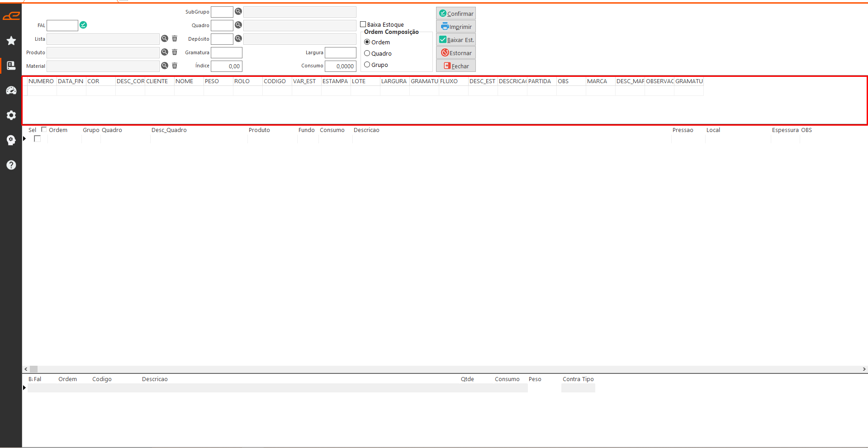This screenshot has height=448, width=868.
Task: Clear the Material field with trash icon
Action: coord(175,66)
